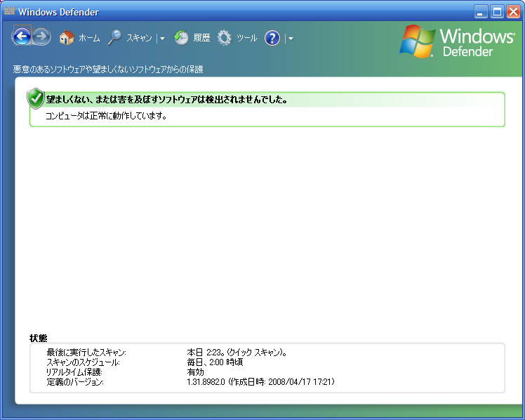Image resolution: width=525 pixels, height=420 pixels.
Task: Click the text コンピュータは正常に動作しています。
Action: 106,116
